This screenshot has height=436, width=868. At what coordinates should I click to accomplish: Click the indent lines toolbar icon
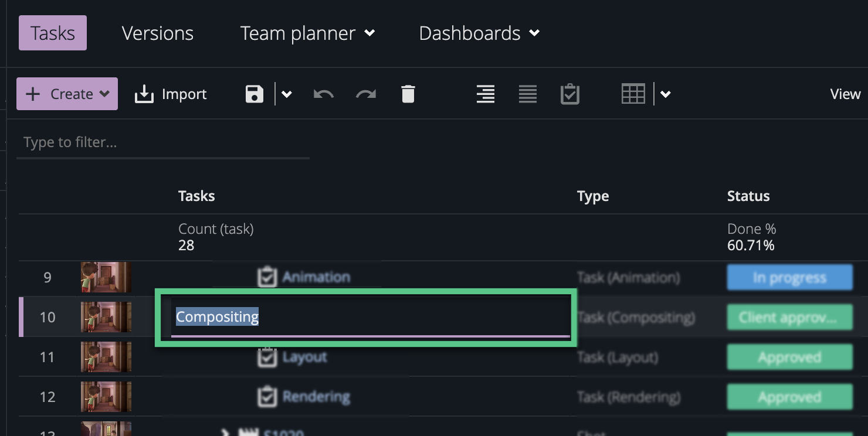(485, 94)
